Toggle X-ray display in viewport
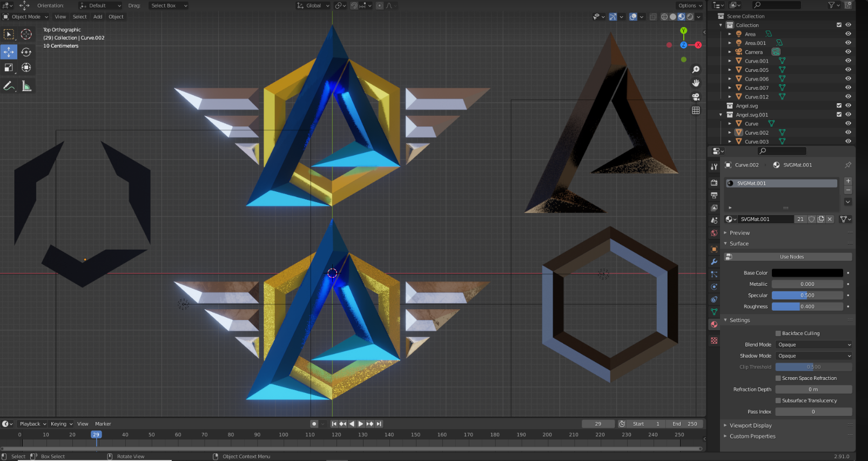 click(x=653, y=17)
